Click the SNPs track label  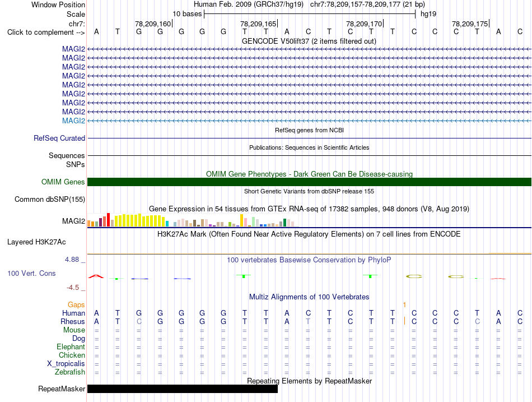pyautogui.click(x=76, y=164)
